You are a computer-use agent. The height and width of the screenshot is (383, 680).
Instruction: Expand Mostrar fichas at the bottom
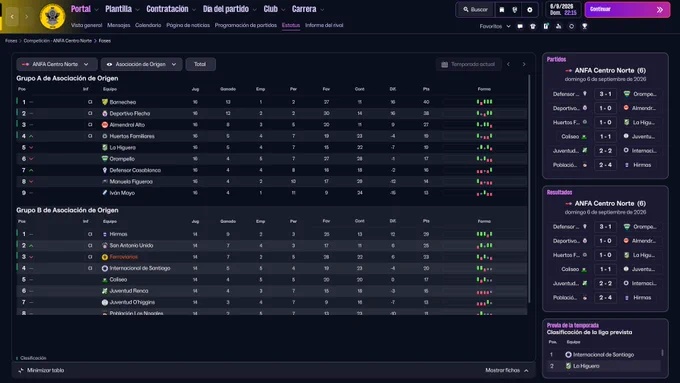click(x=507, y=370)
